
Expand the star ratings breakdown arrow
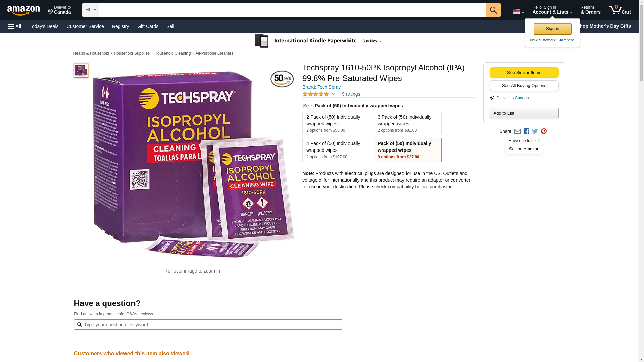[x=333, y=94]
